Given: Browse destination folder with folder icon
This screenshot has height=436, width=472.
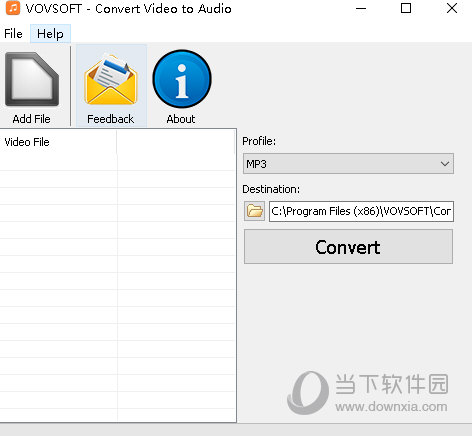Looking at the screenshot, I should 255,211.
